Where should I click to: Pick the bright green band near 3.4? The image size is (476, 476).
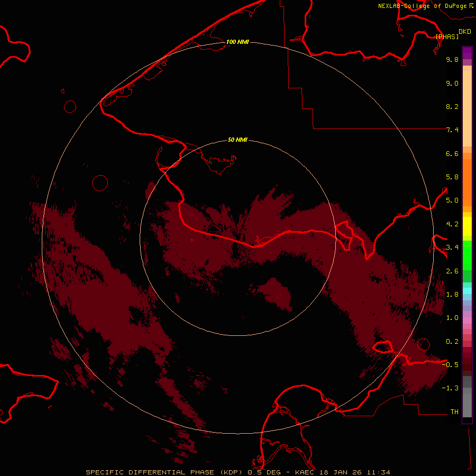[467, 255]
